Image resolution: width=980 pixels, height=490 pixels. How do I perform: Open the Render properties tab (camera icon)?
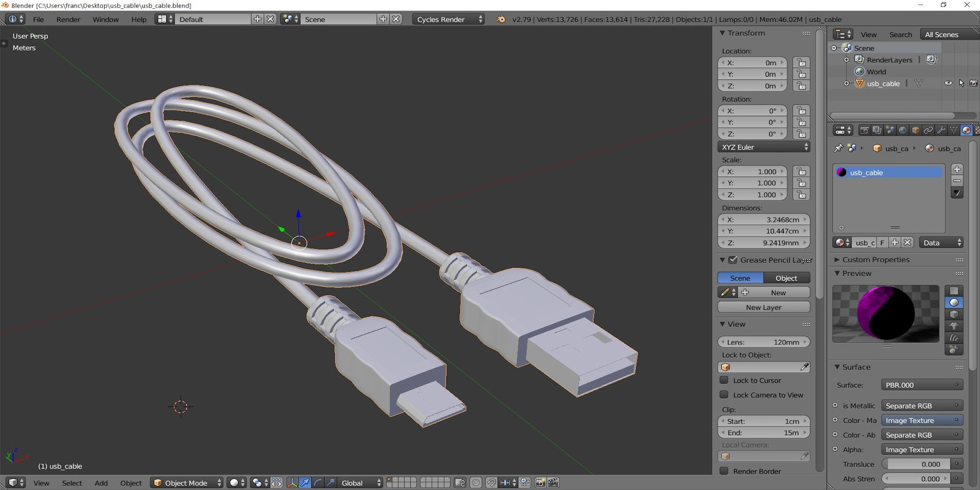click(864, 130)
